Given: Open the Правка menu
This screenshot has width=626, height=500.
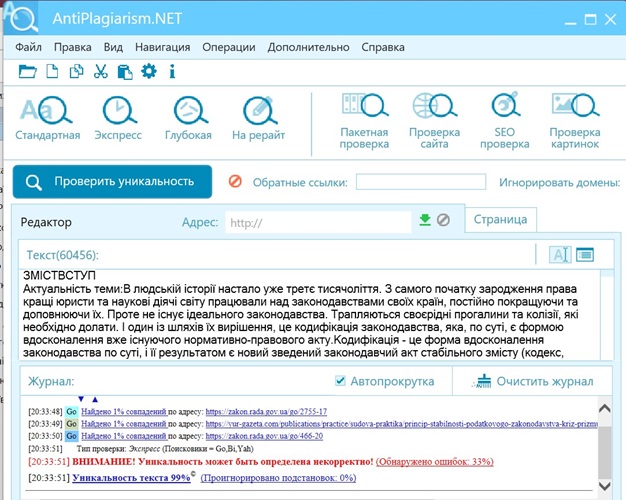Looking at the screenshot, I should pyautogui.click(x=73, y=47).
